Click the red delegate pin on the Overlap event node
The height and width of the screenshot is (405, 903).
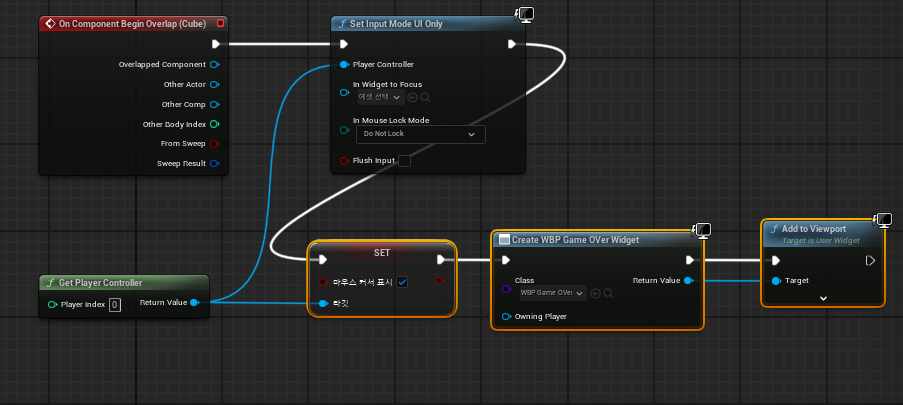(220, 24)
